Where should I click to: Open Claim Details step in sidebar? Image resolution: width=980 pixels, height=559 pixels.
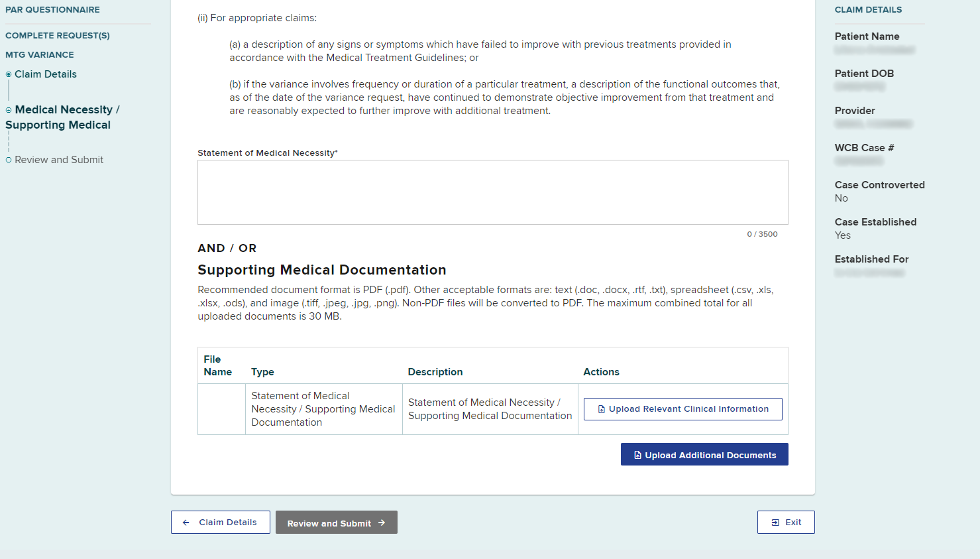pyautogui.click(x=46, y=74)
